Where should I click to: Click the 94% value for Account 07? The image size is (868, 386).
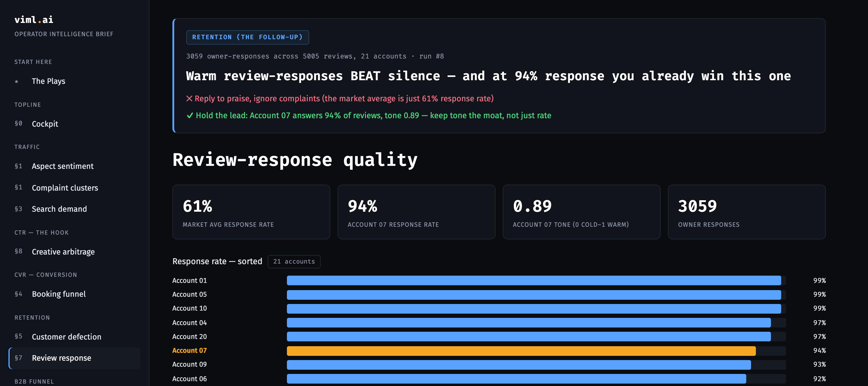[x=819, y=350]
